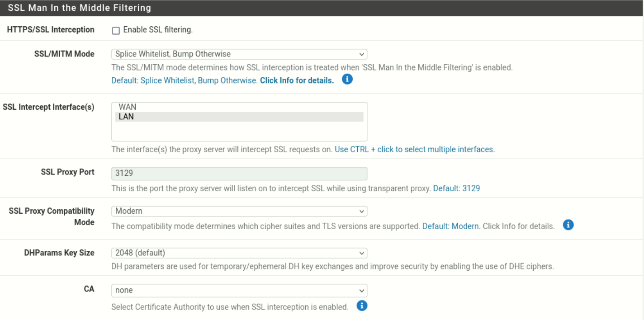
Task: Select LAN in SSL Intercept Interface list
Action: tap(127, 117)
